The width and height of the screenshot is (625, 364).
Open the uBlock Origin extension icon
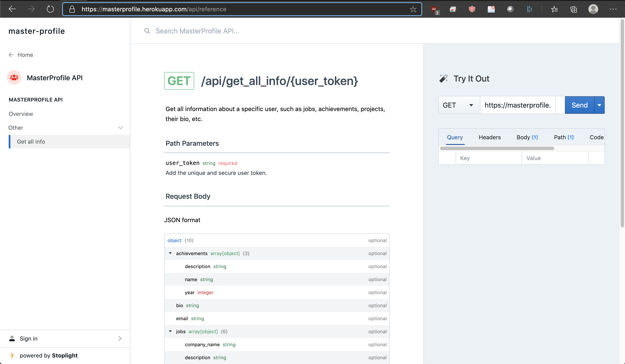(434, 9)
